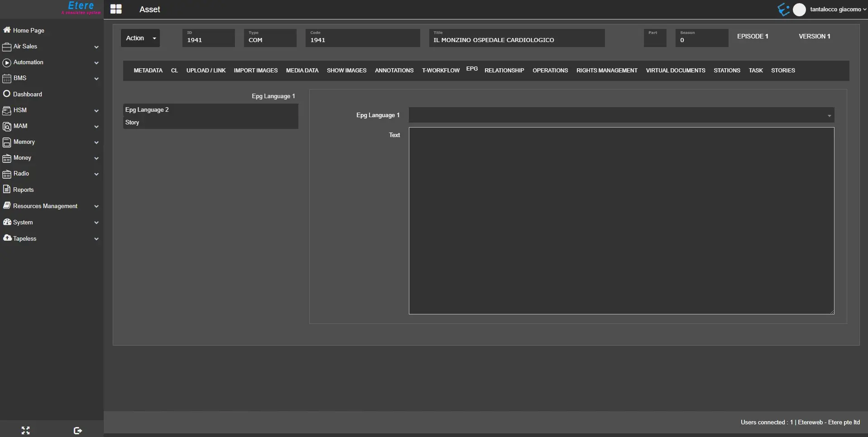
Task: Click the Home Page house icon
Action: (7, 30)
